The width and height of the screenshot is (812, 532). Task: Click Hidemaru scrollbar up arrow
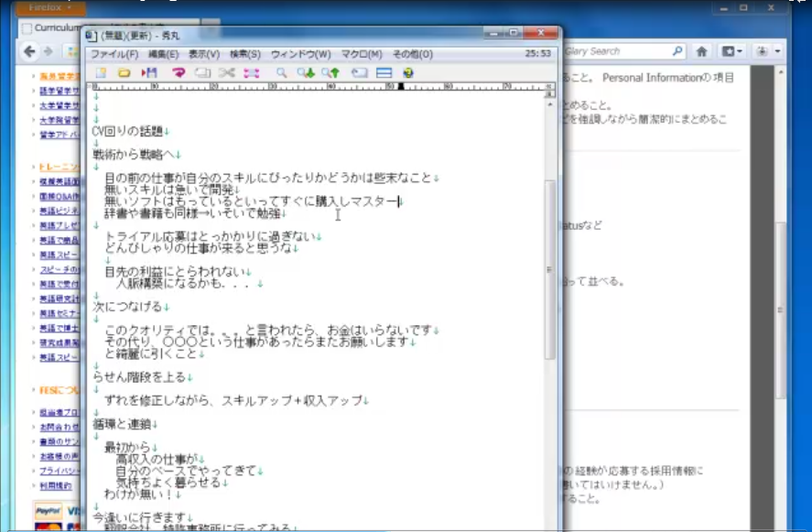point(549,104)
